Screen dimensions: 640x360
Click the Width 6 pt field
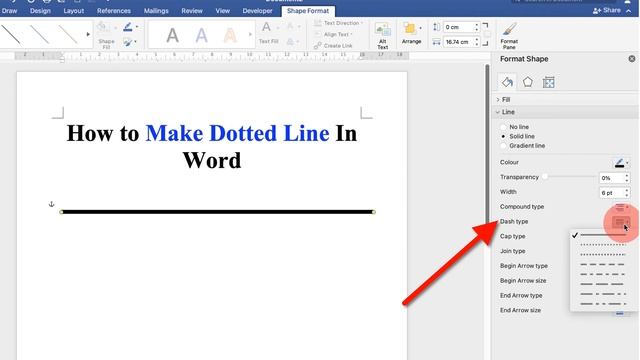pos(611,193)
